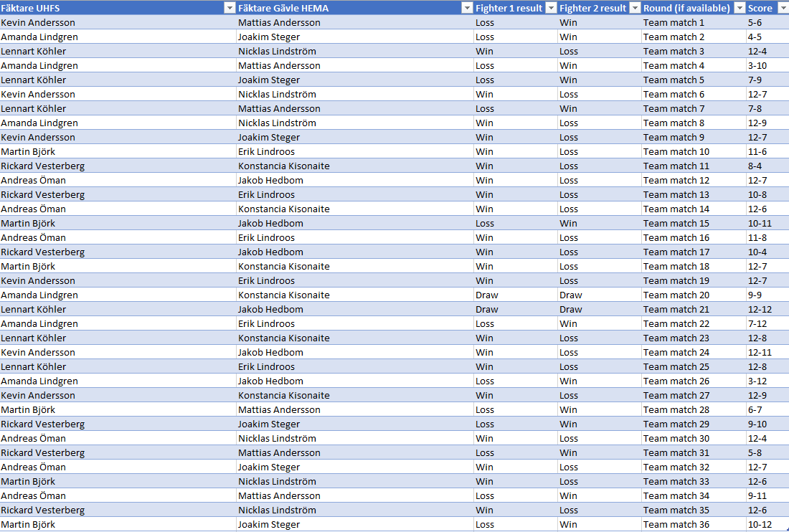Select the 12-12 score cell
Viewport: 789px width, 532px height.
[x=768, y=309]
